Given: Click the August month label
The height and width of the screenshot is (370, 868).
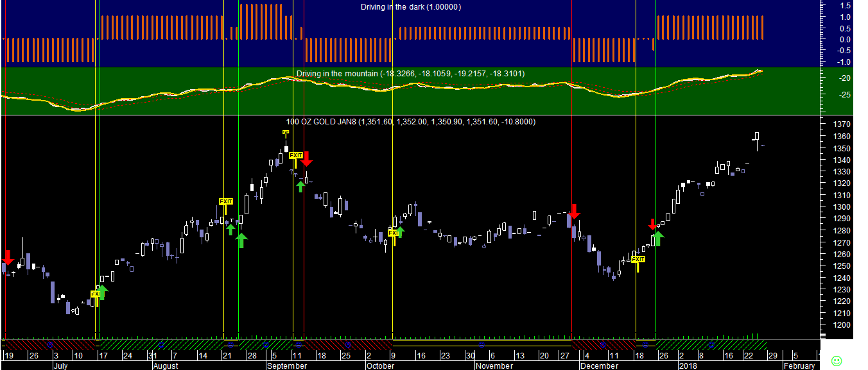Looking at the screenshot, I should pos(166,366).
